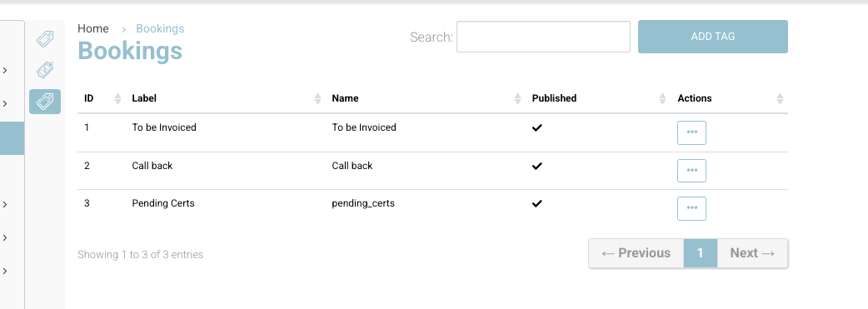Navigate to Home breadcrumb link
The height and width of the screenshot is (309, 868).
pyautogui.click(x=93, y=28)
